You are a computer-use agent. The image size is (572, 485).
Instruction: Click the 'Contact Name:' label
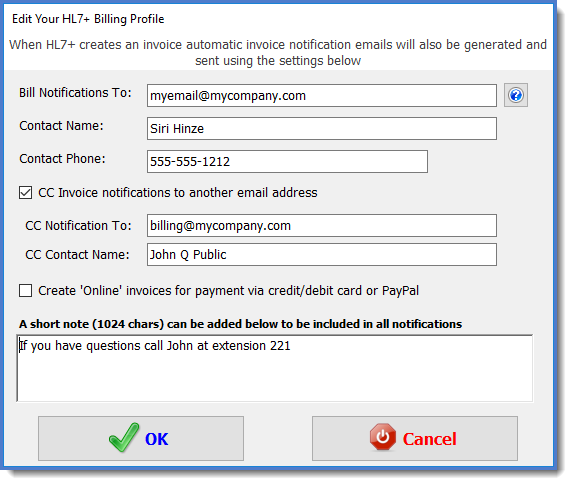tap(61, 126)
